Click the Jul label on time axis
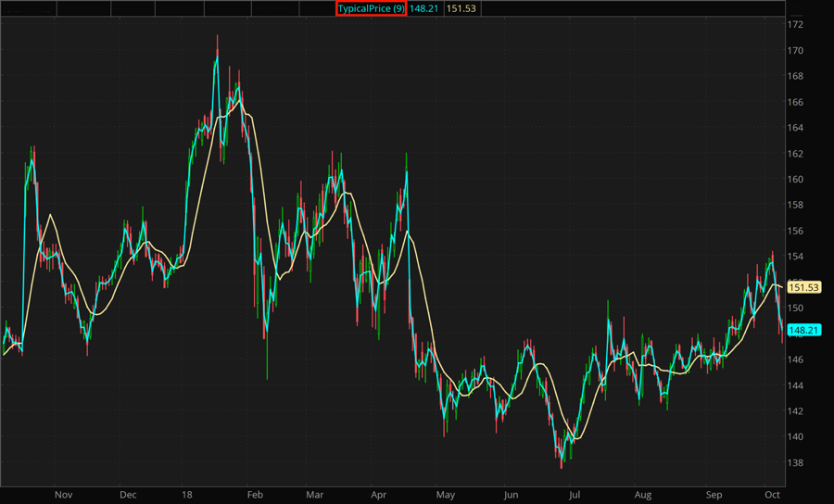This screenshot has height=504, width=834. (575, 495)
